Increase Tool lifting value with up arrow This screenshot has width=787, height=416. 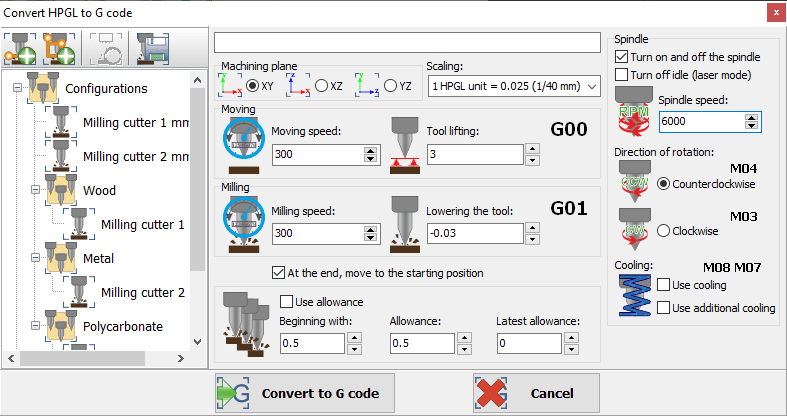click(x=532, y=149)
